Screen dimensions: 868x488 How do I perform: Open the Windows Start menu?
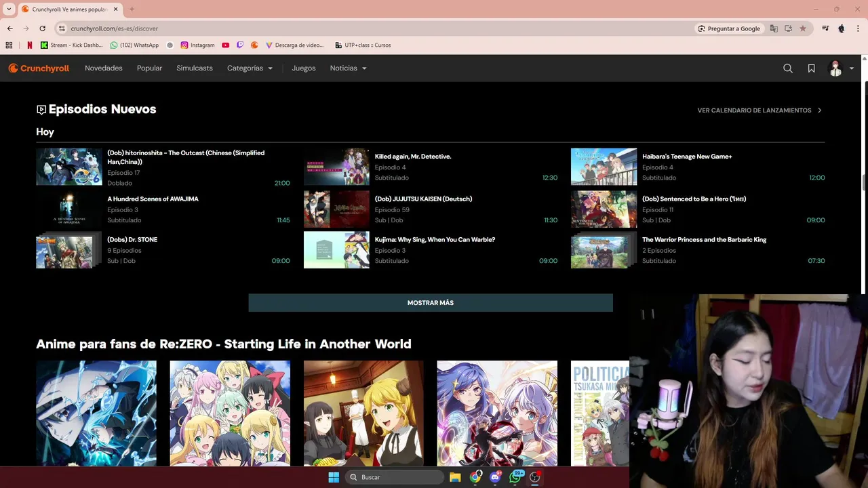pos(334,477)
